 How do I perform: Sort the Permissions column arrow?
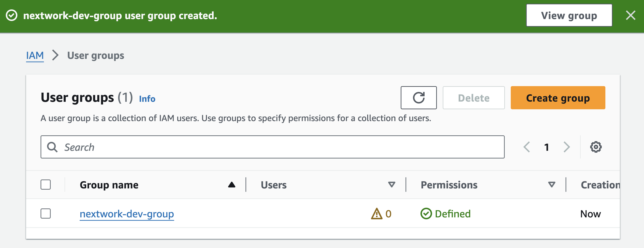(552, 185)
